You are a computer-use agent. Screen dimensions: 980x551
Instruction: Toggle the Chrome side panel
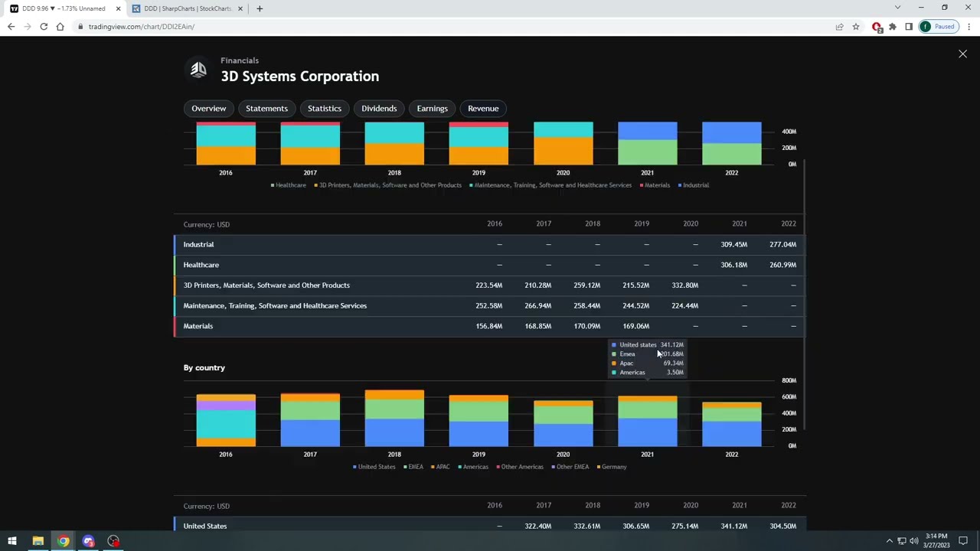[909, 27]
